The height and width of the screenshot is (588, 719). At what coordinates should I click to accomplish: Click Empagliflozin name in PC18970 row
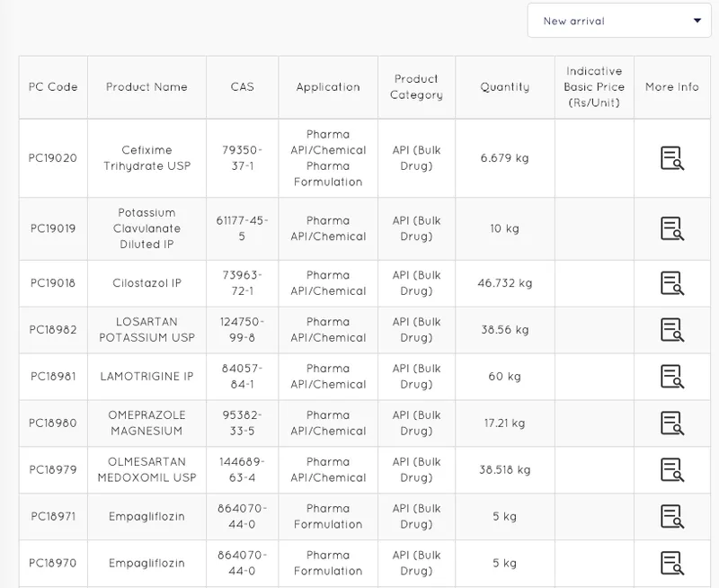pyautogui.click(x=146, y=563)
